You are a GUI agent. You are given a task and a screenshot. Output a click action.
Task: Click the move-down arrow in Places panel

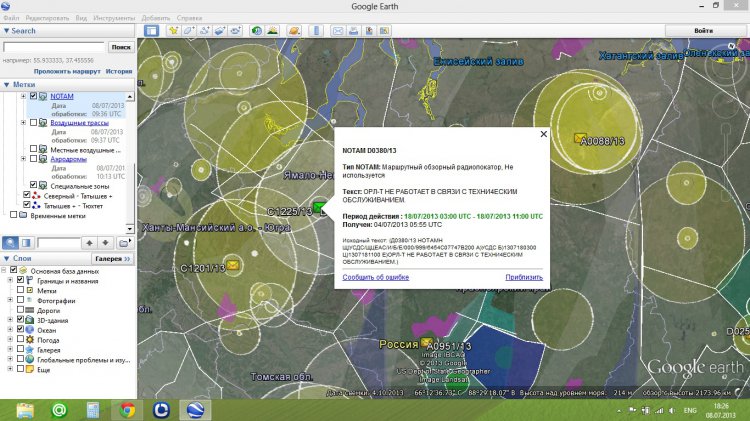[105, 243]
